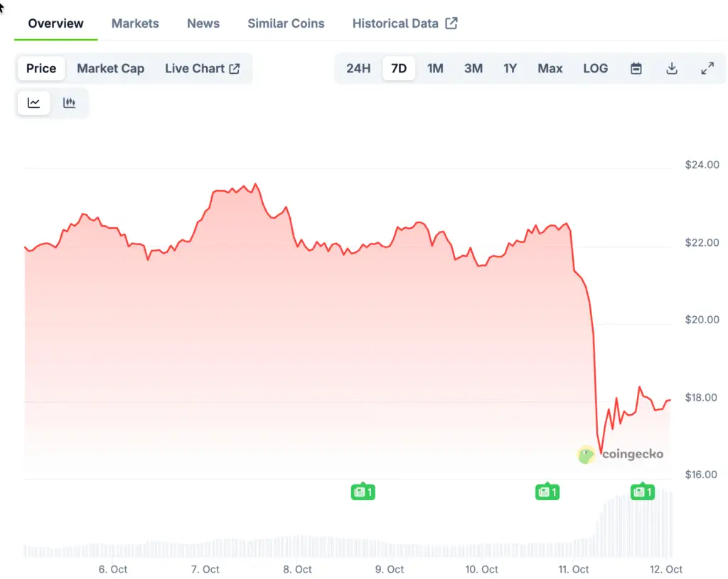728x579 pixels.
Task: Select the Max time range
Action: (550, 69)
